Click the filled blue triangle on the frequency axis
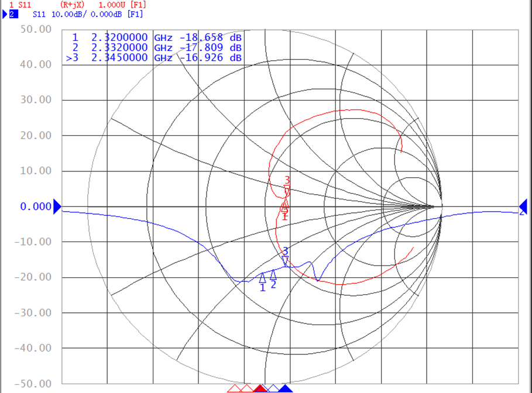The image size is (532, 393). tap(285, 388)
